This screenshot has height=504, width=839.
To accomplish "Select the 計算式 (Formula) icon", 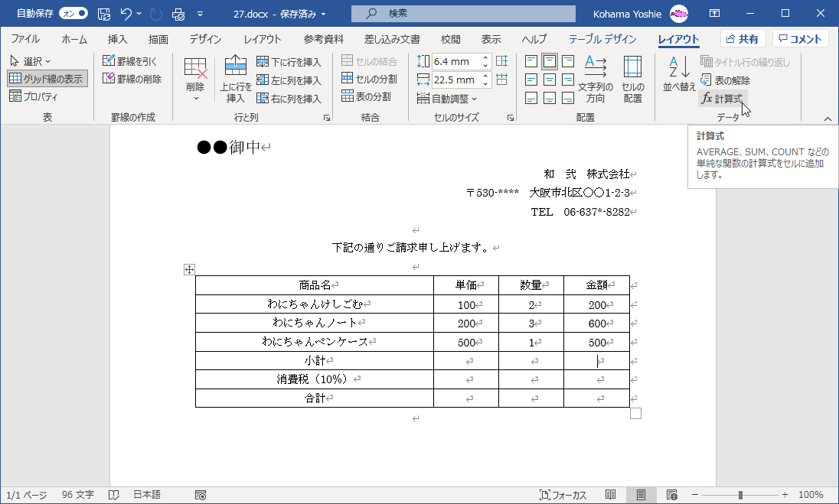I will click(x=722, y=98).
